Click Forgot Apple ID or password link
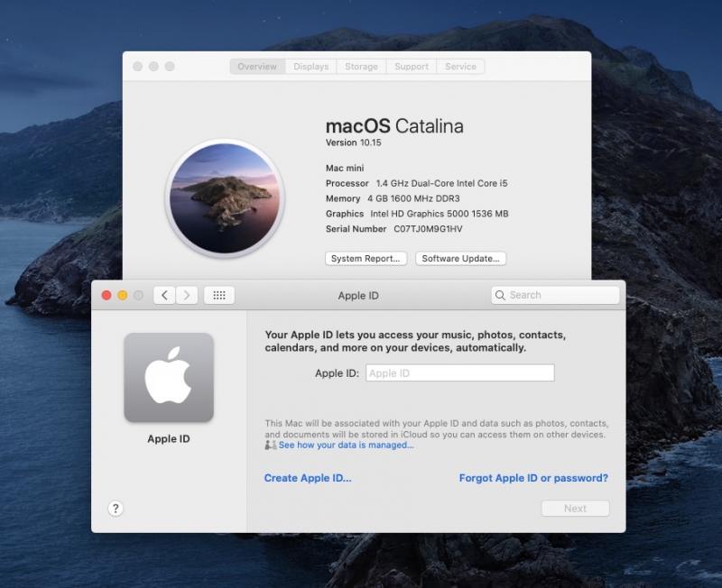 (533, 478)
